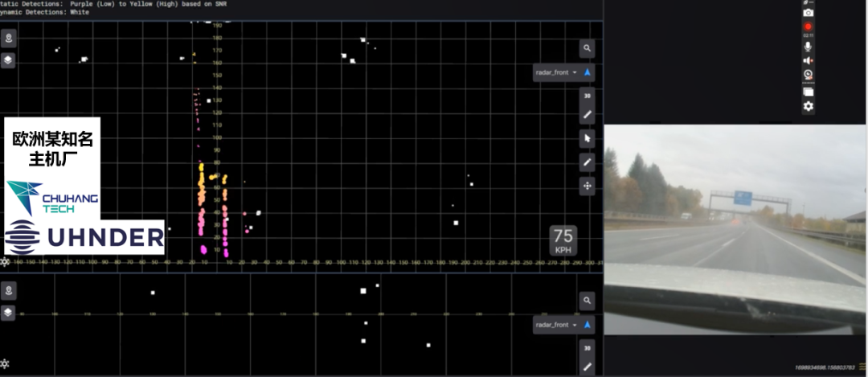Toggle the 3D view button in the top panel
Viewport: 868px width, 377px height.
[x=588, y=96]
